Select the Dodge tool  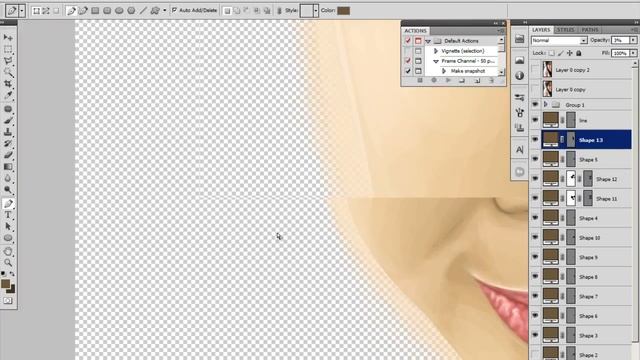pyautogui.click(x=8, y=190)
